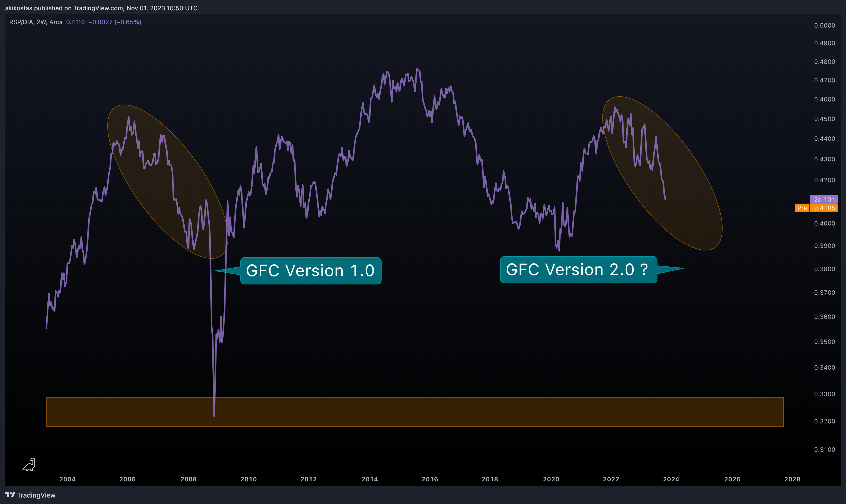Click the 0.5000 price scale label
846x504 pixels.
(824, 25)
